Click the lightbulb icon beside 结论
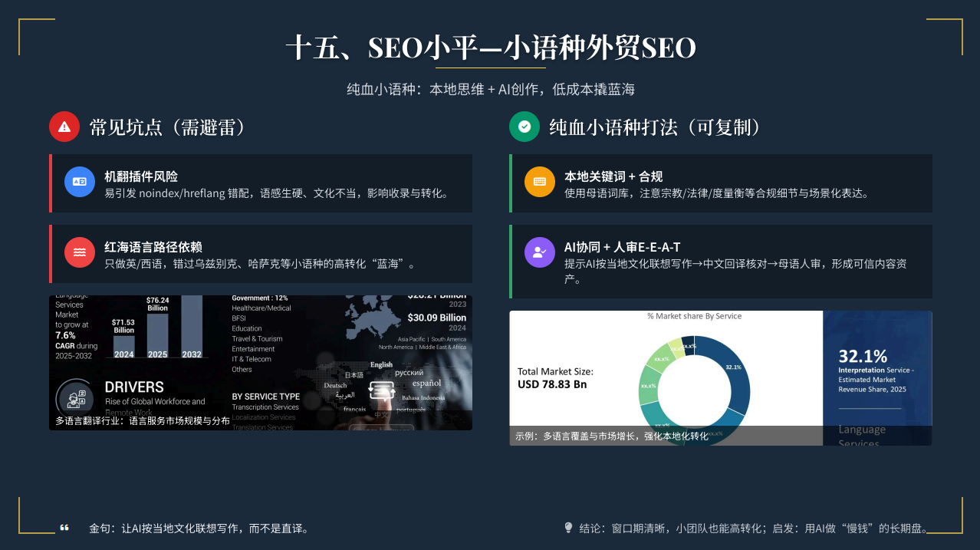Image resolution: width=980 pixels, height=550 pixels. (568, 528)
